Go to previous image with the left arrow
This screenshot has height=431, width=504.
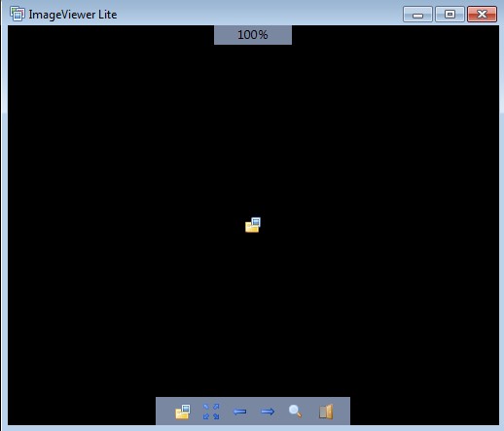tap(239, 412)
